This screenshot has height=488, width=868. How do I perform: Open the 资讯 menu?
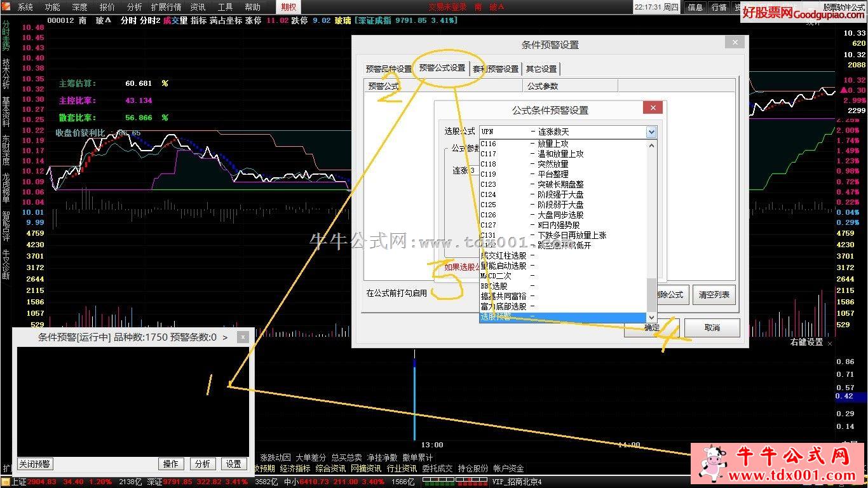198,7
